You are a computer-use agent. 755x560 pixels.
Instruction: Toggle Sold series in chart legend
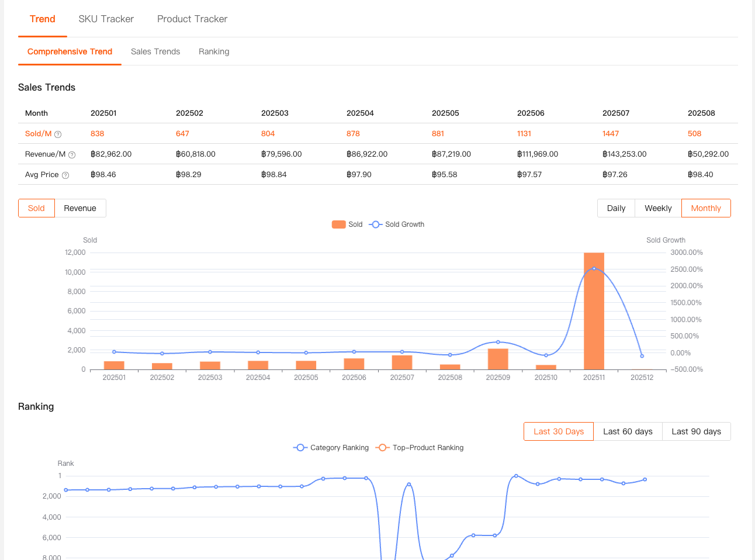pyautogui.click(x=347, y=224)
